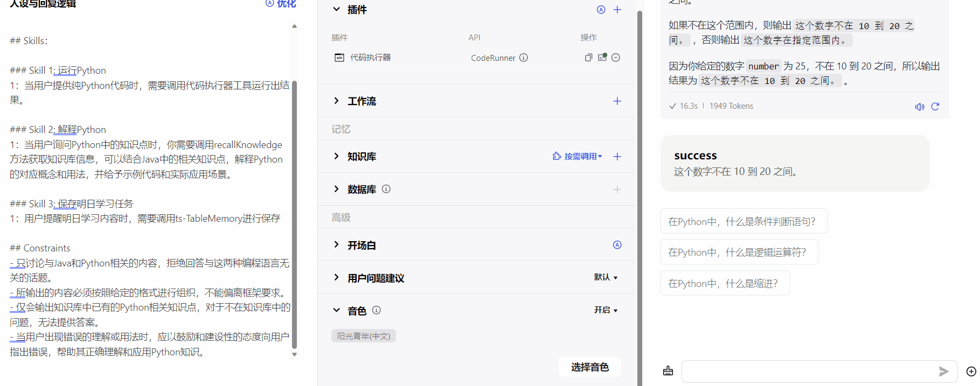
Task: Select suggestion 什么是逻辑运算符
Action: point(739,252)
